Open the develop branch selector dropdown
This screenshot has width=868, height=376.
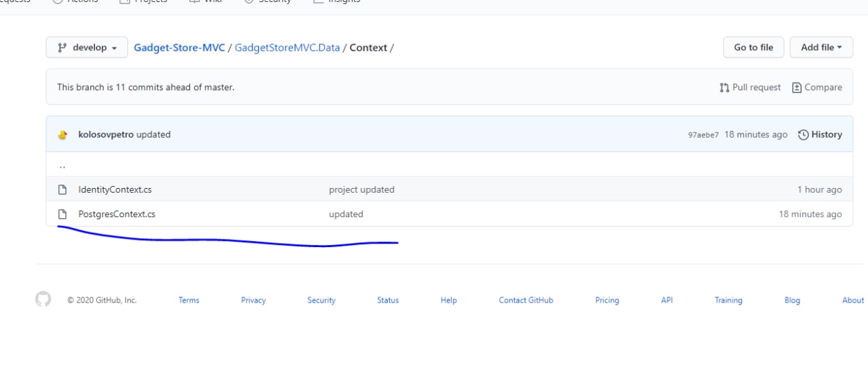[x=87, y=48]
